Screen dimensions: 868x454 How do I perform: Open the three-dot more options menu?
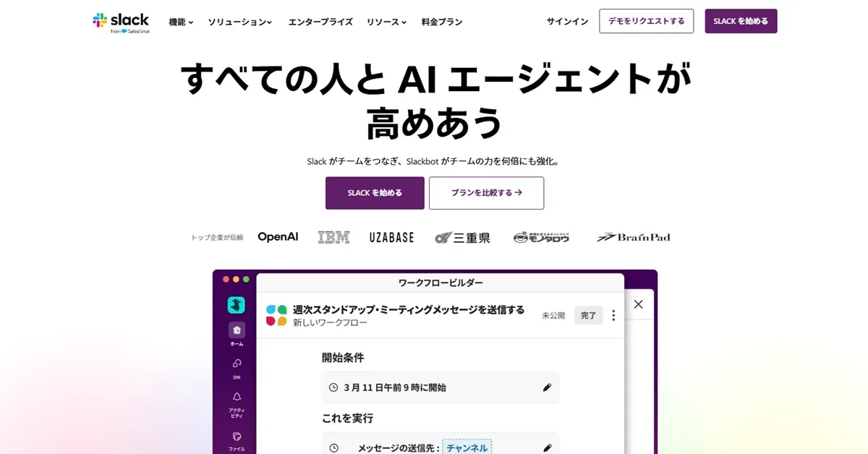(x=613, y=315)
